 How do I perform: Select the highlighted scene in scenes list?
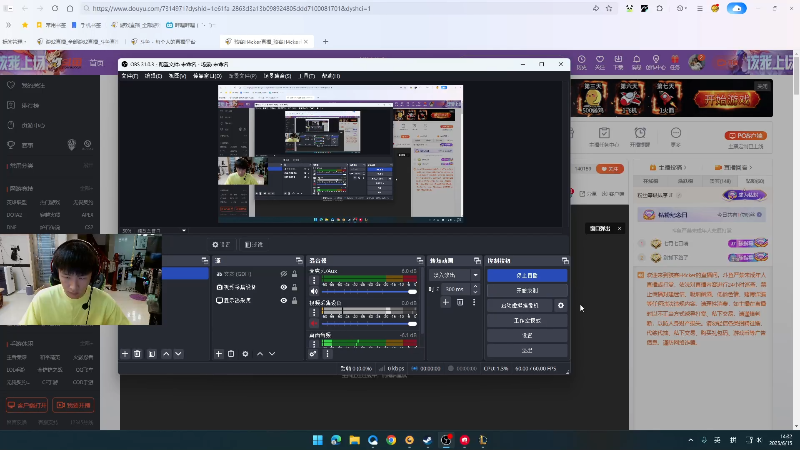point(186,274)
